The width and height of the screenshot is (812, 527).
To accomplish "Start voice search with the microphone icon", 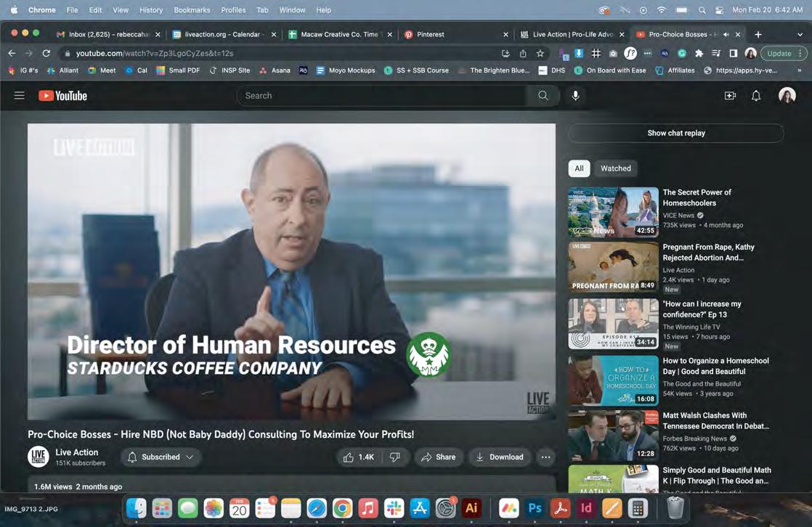I will coord(575,96).
